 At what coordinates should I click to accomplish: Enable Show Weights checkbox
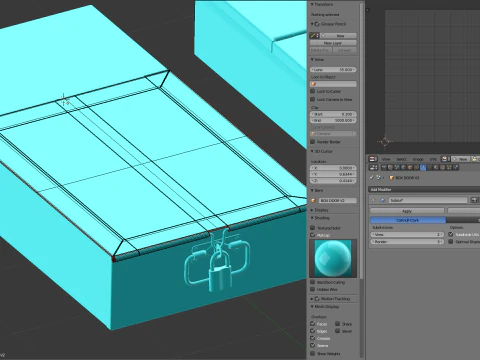[313, 353]
